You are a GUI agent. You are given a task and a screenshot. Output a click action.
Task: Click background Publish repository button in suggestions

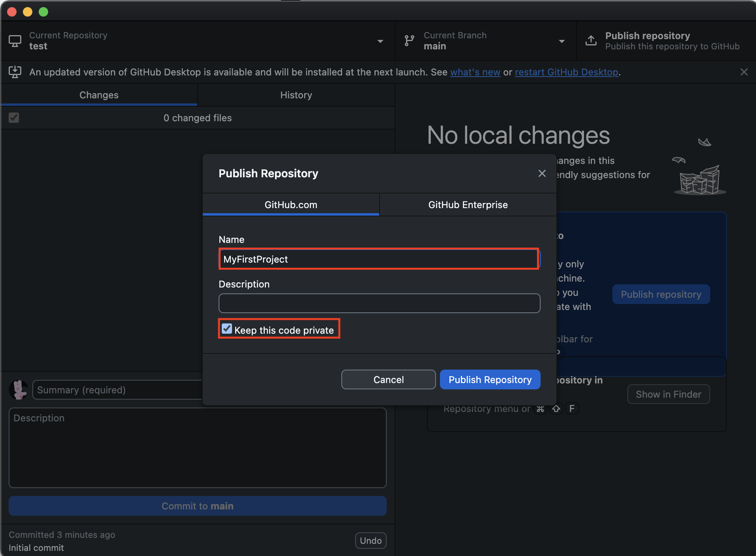coord(661,294)
